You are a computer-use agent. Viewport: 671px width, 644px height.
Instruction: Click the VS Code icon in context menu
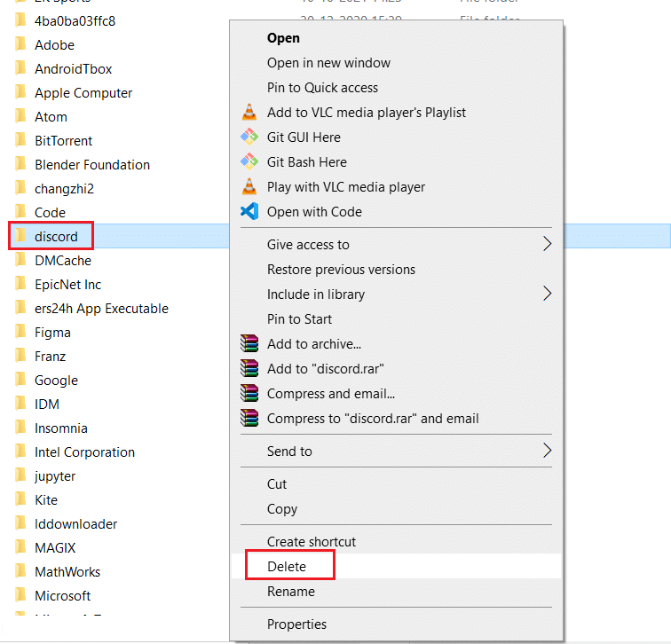pyautogui.click(x=249, y=212)
